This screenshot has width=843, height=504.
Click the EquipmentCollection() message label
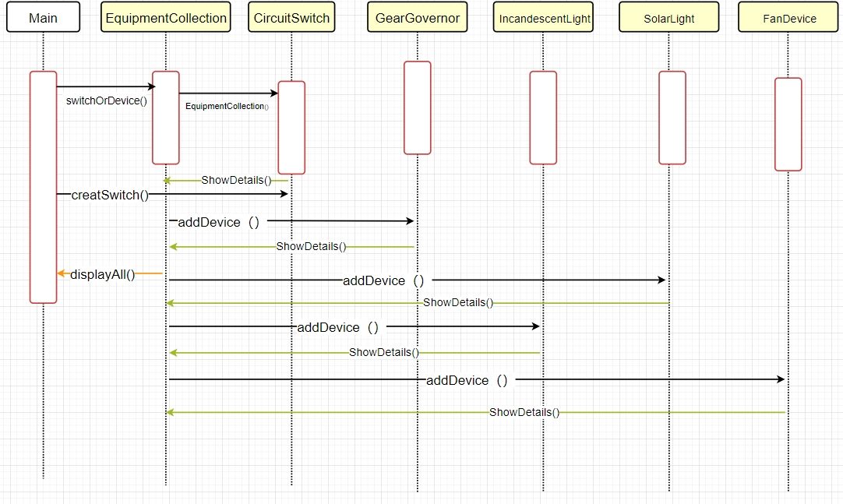click(227, 107)
